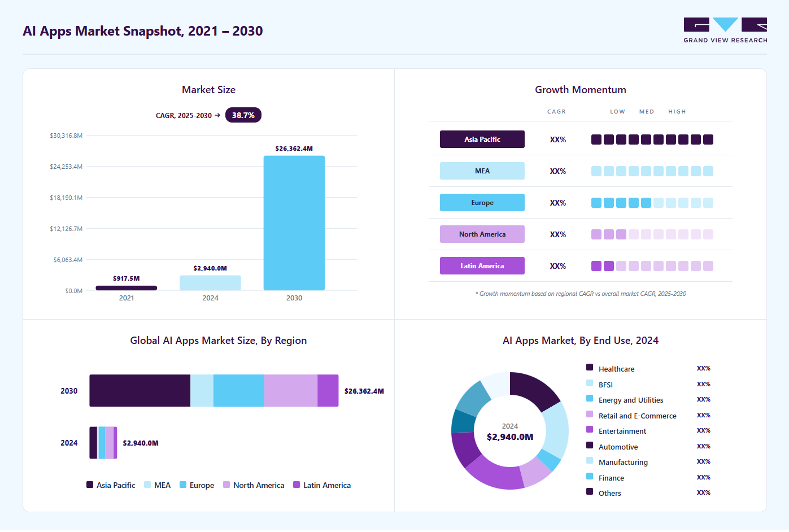Click the large light blue BFSI donut slice

pos(558,430)
